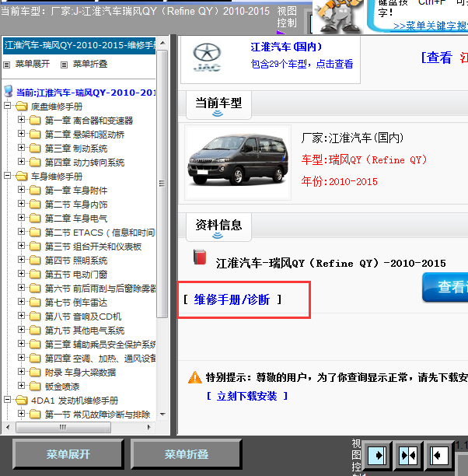Click tree vertical scrollbar down arrow
Screen dimensions: 468x476
click(x=162, y=415)
